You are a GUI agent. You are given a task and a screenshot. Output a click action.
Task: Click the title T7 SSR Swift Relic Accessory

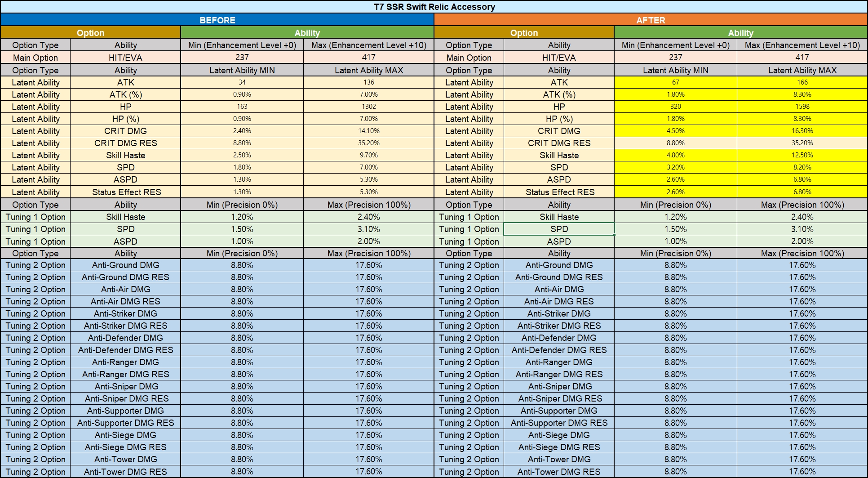[434, 7]
